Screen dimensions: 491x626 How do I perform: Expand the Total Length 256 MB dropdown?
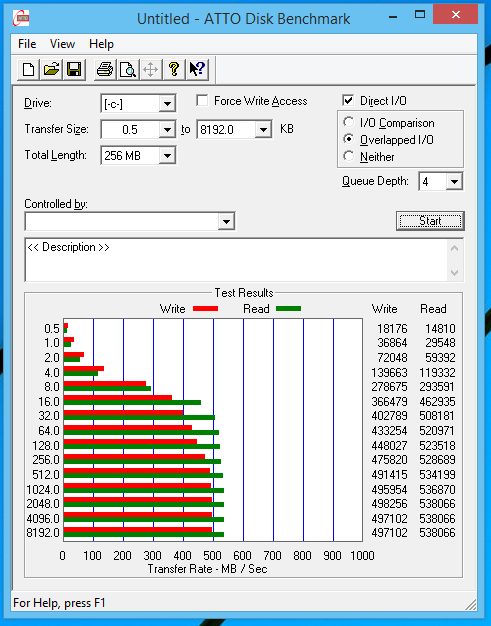point(167,155)
